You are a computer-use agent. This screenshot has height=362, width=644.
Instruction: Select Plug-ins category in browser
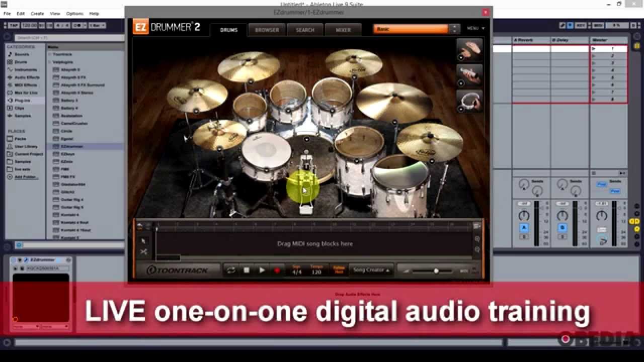coord(22,101)
